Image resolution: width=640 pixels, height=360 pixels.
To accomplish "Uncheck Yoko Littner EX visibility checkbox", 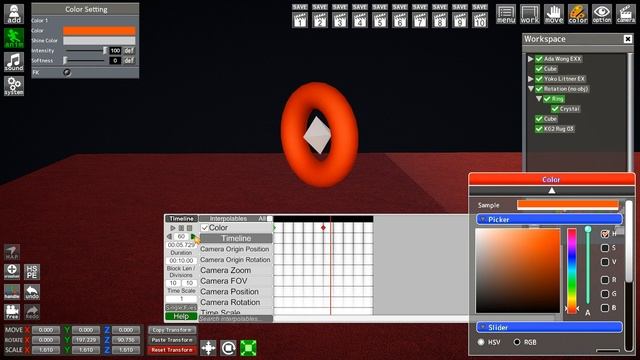I will pos(539,79).
